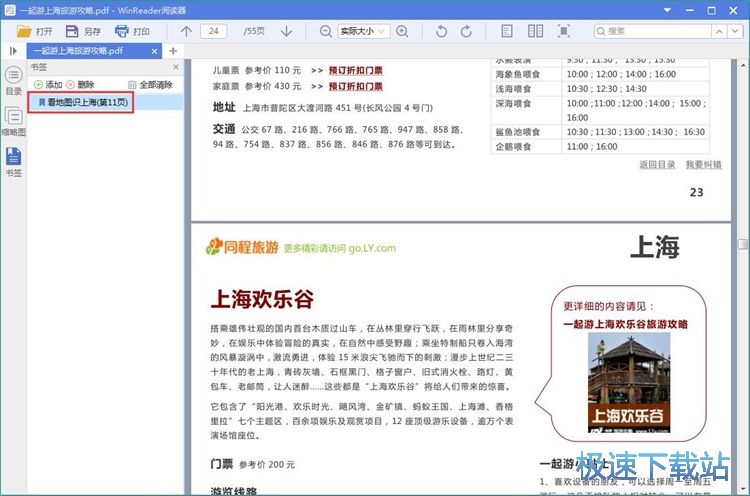Click the page number 23 text
This screenshot has width=750, height=496.
696,192
